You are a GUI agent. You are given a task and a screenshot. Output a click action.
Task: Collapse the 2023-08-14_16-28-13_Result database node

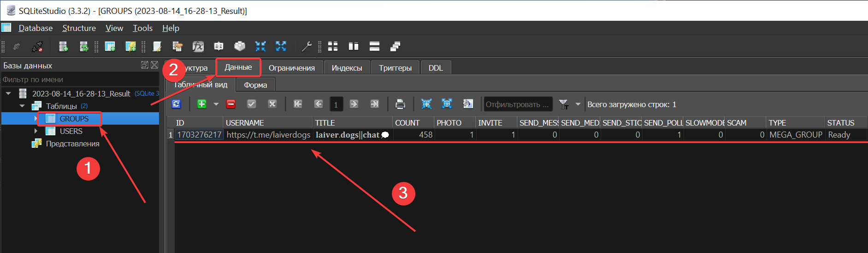[8, 94]
